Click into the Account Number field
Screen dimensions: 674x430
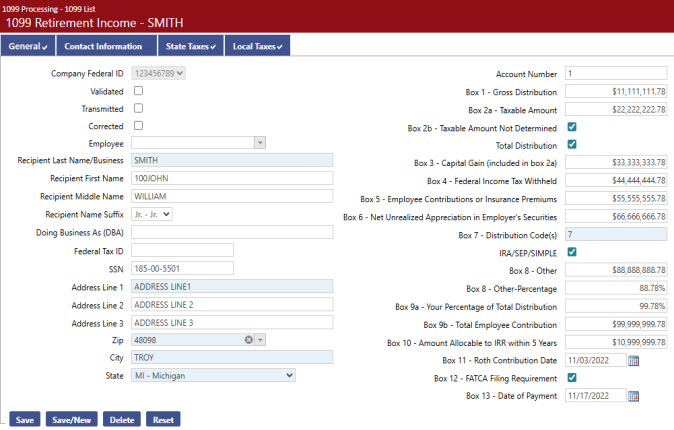click(x=615, y=73)
